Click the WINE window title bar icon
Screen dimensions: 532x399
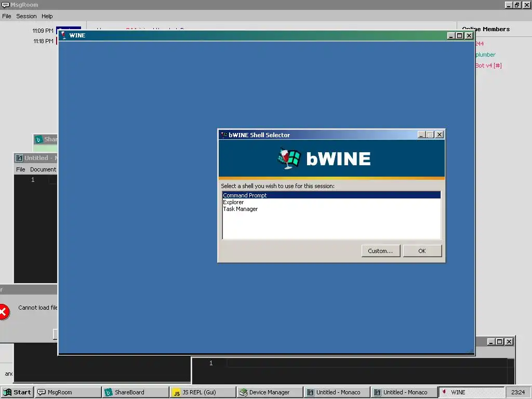click(x=64, y=35)
